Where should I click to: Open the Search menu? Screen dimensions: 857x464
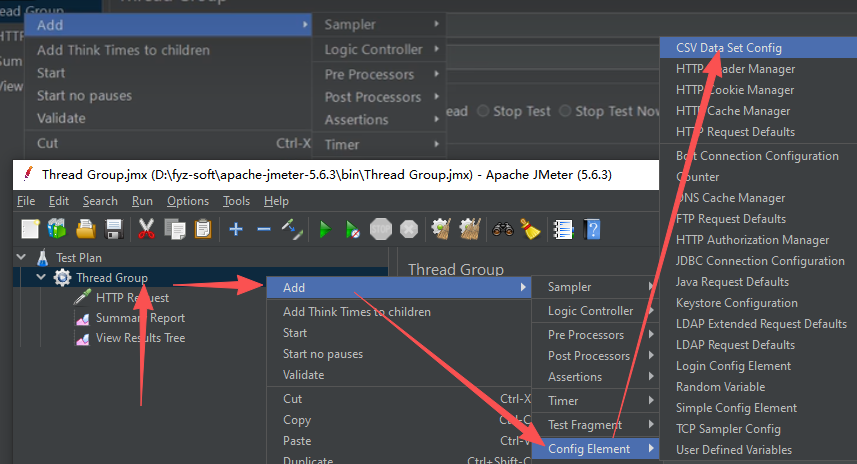[x=100, y=201]
